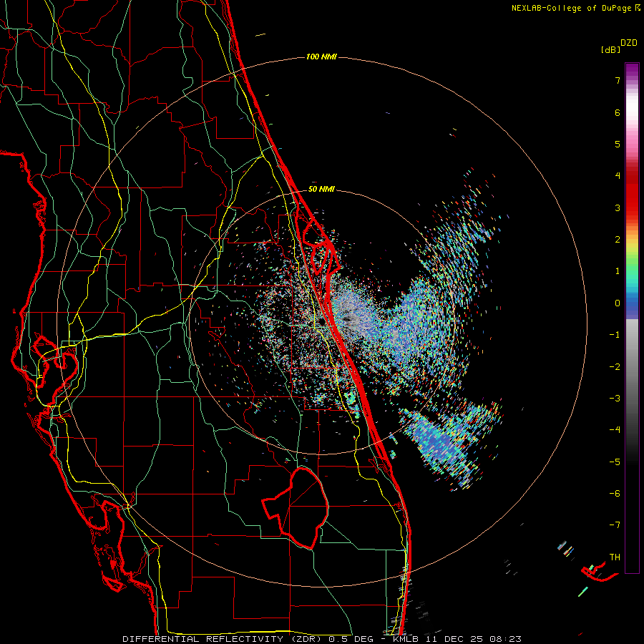Click the 0 value on the color scale
This screenshot has width=644, height=644.
(x=618, y=303)
